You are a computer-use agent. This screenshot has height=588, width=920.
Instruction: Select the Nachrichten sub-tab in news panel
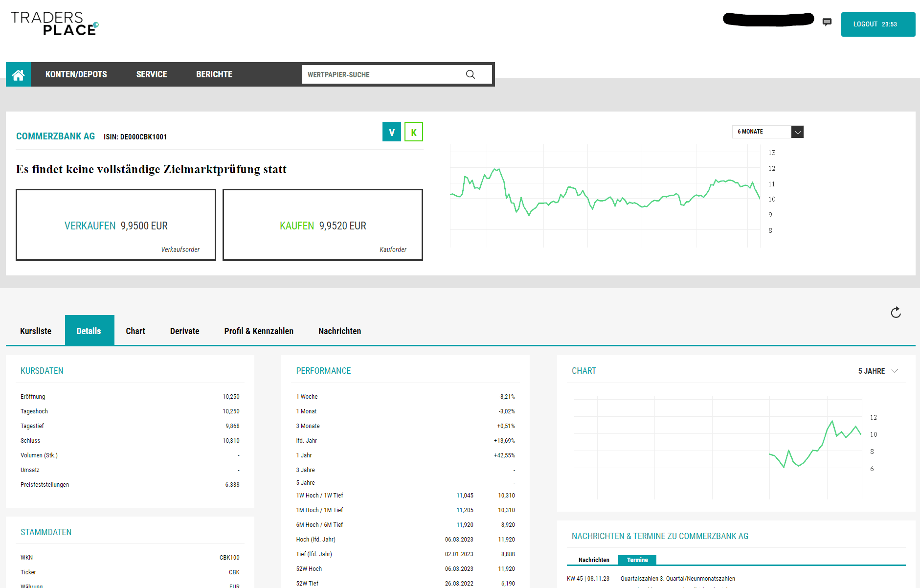(594, 560)
